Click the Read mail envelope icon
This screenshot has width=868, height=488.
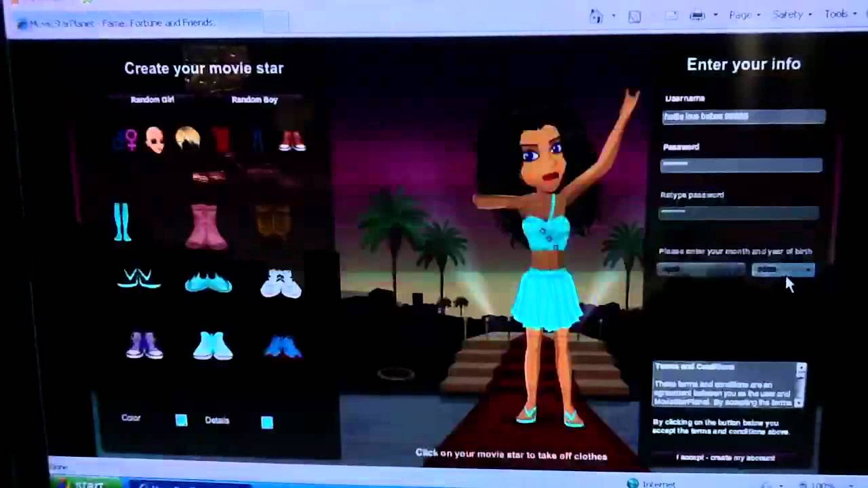tap(671, 15)
